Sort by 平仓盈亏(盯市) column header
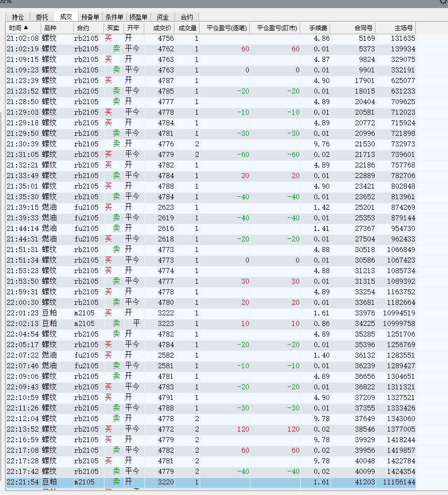The width and height of the screenshot is (448, 495). (275, 28)
